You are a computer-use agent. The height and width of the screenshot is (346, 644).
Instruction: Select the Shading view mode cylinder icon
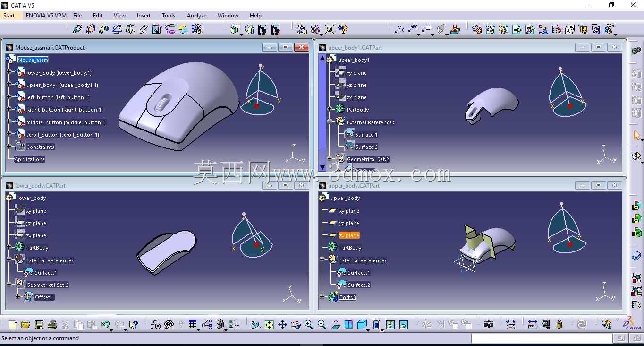[376, 324]
